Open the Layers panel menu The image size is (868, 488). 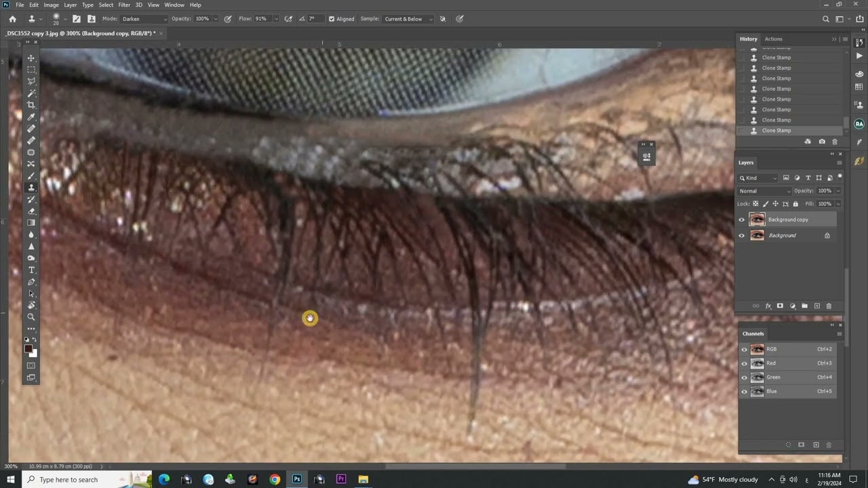840,163
